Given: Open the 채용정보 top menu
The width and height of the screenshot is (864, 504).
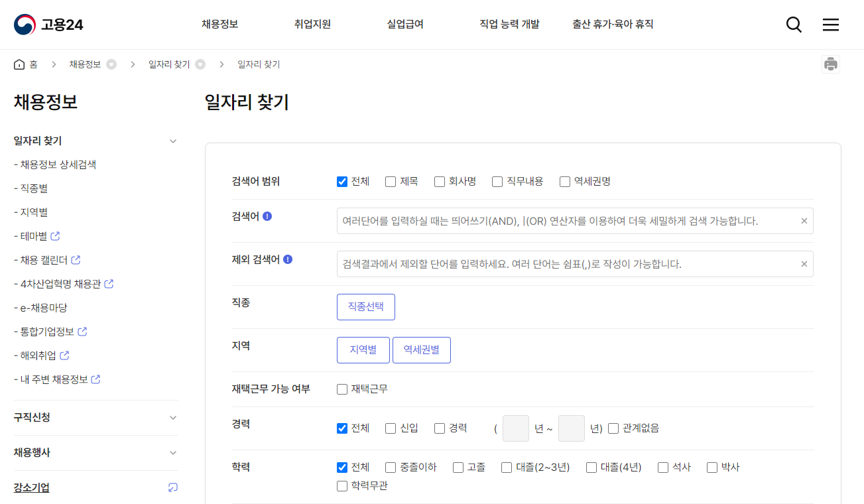Looking at the screenshot, I should pyautogui.click(x=220, y=25).
